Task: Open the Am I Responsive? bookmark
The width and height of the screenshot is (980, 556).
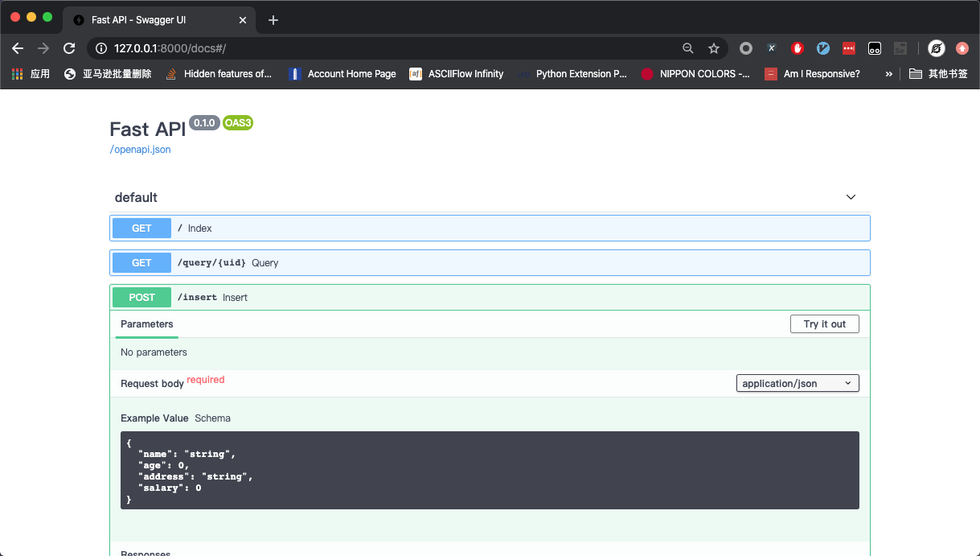Action: (812, 74)
